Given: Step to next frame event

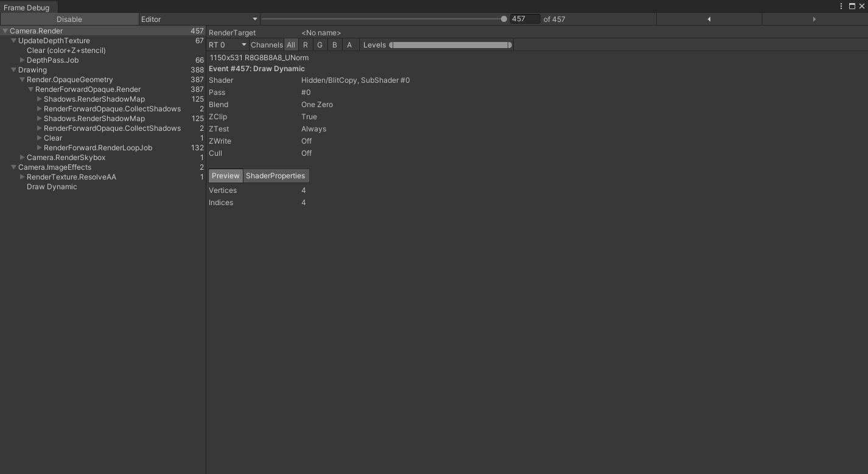Looking at the screenshot, I should point(814,19).
